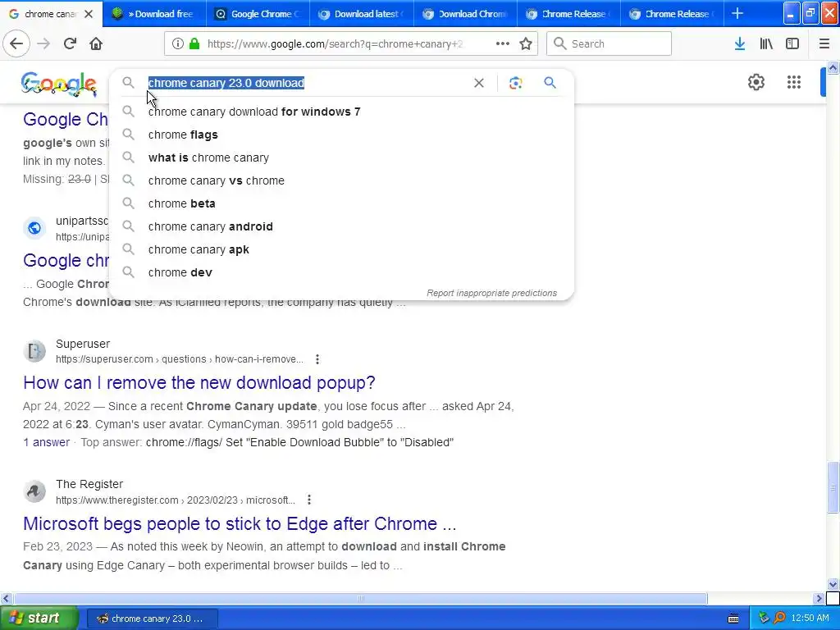Open Microsoft begs people to stick to Edge result
Screen dimensions: 840x630
(240, 523)
